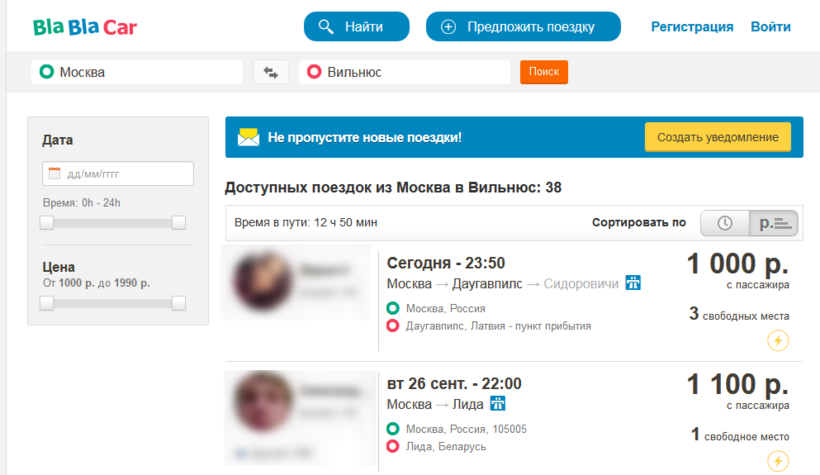Click lightning icon on 1 000 р. trip
Screen dimensions: 820x475
777,341
